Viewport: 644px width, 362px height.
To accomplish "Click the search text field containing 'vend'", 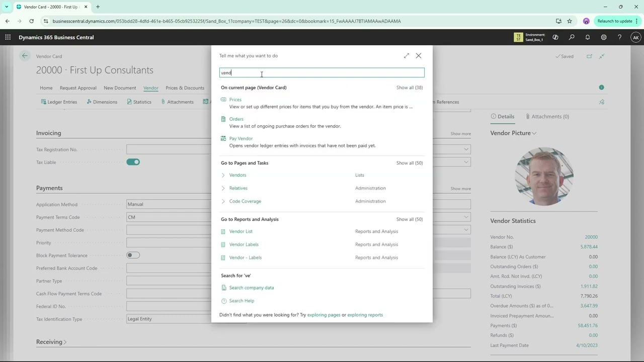I will (322, 73).
